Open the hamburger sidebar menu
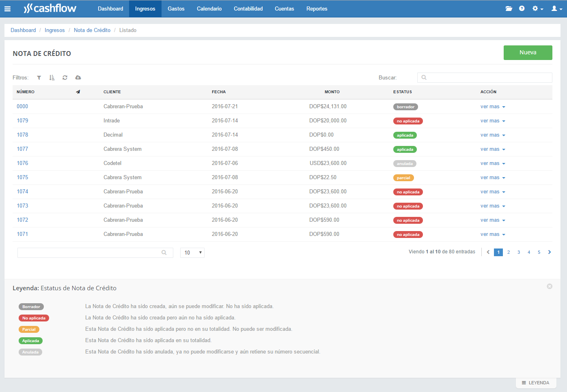This screenshot has height=392, width=567. click(x=7, y=9)
